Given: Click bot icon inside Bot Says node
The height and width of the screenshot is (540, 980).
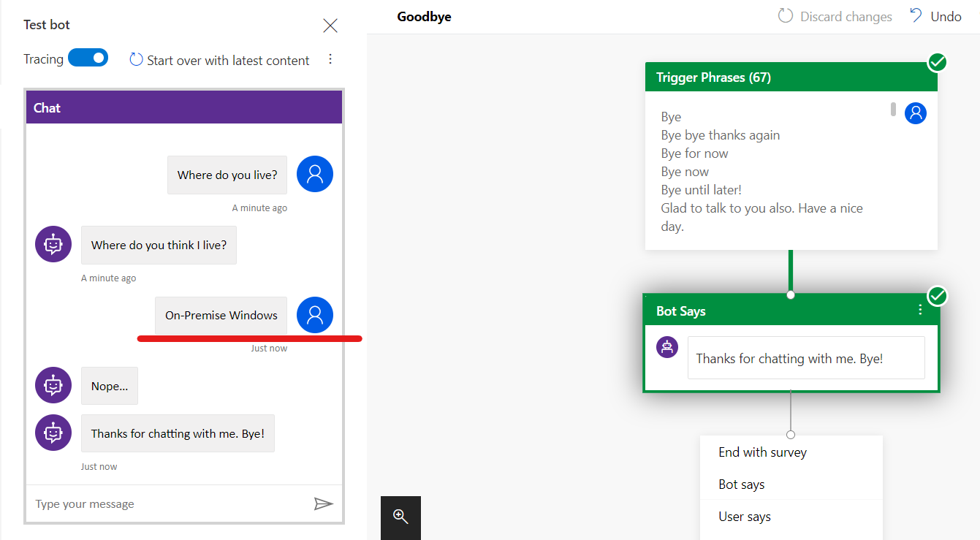Looking at the screenshot, I should 666,347.
